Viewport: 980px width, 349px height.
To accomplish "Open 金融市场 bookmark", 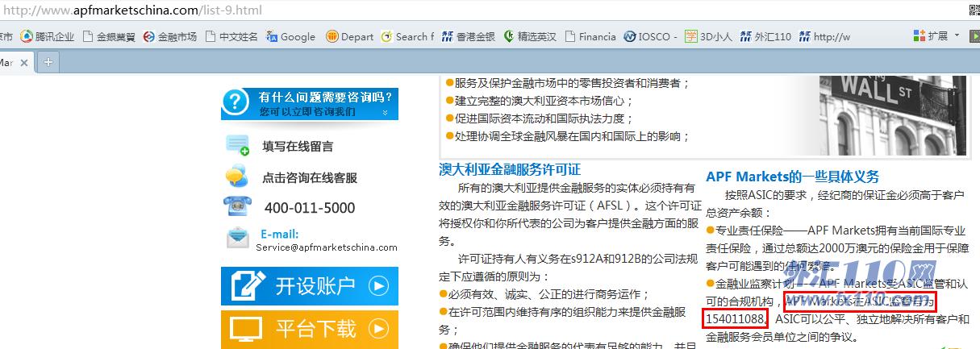I will [169, 36].
